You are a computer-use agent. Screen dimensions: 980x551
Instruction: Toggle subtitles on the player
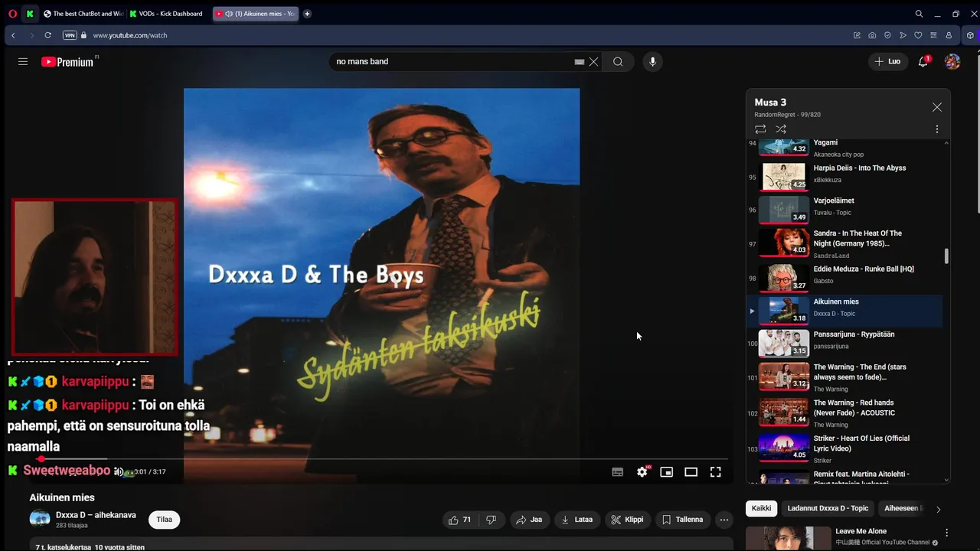(618, 472)
